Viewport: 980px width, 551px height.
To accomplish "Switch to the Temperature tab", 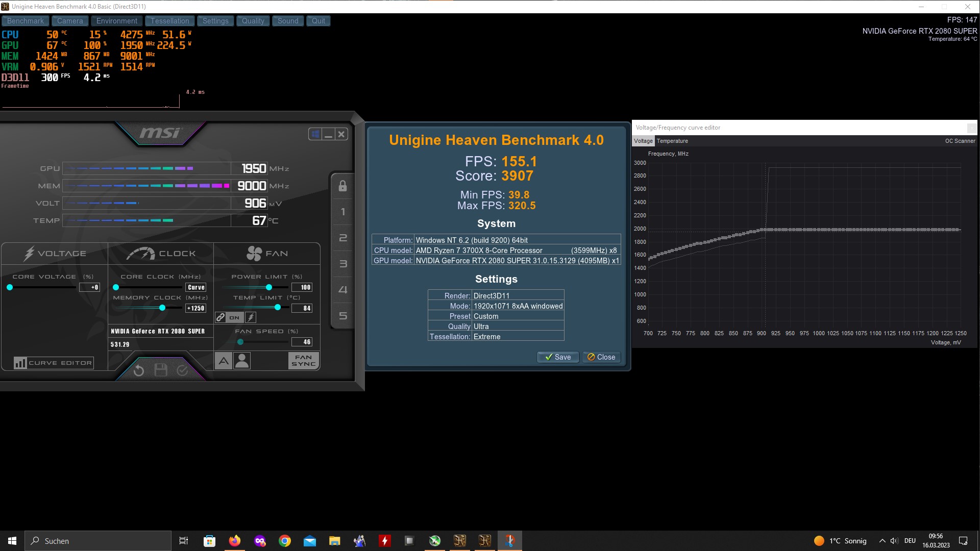I will [672, 141].
